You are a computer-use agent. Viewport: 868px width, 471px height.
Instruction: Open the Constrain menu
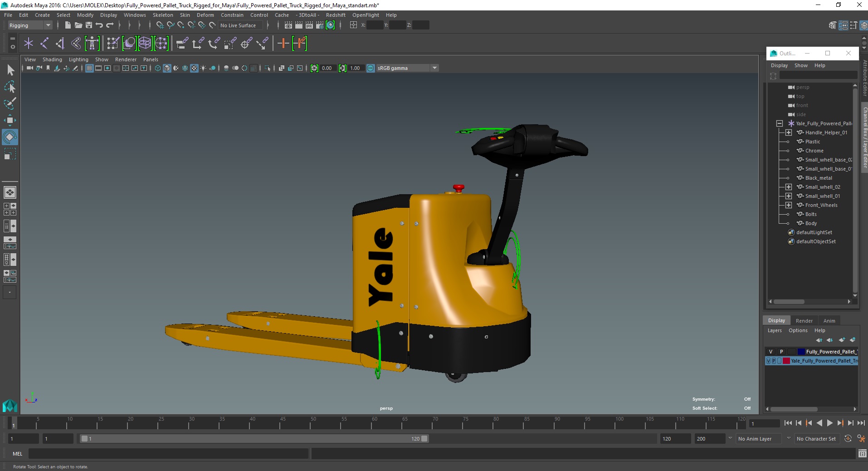pos(232,15)
